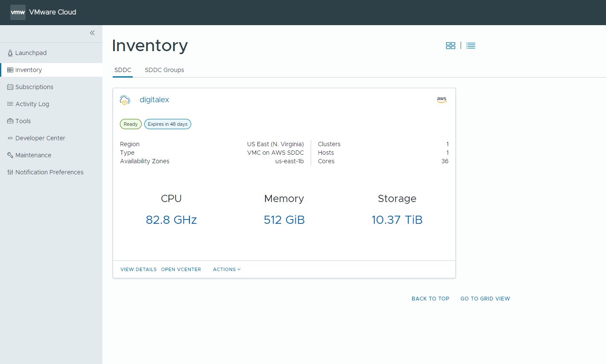Switch to grid view icon
606x364 pixels.
[450, 46]
